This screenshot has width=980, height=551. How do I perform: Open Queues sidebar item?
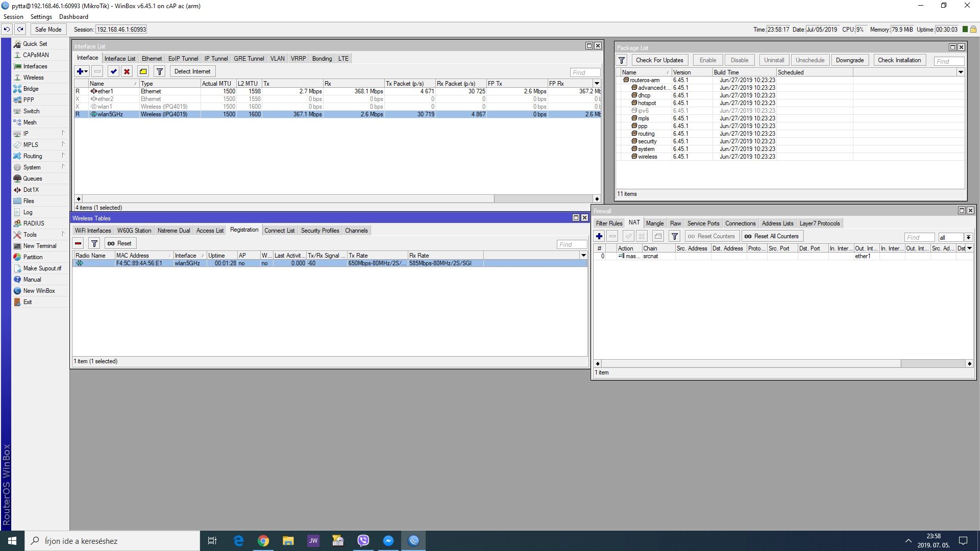(x=32, y=179)
